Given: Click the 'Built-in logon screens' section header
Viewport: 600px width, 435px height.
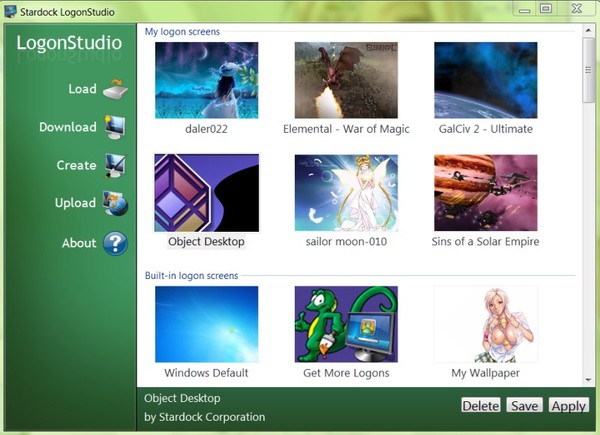Looking at the screenshot, I should [191, 275].
